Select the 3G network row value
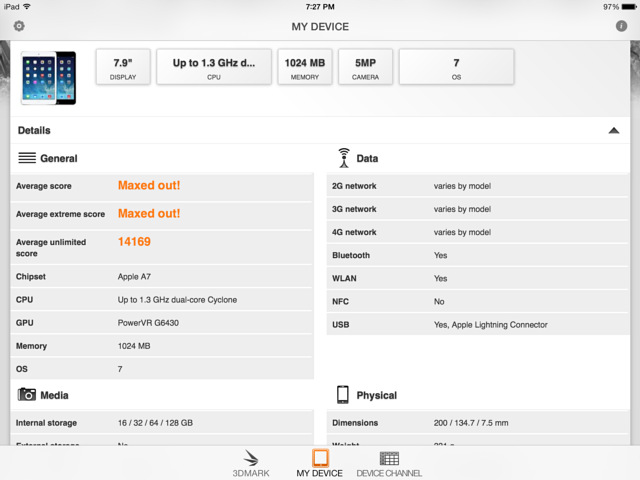640x480 pixels. (462, 209)
